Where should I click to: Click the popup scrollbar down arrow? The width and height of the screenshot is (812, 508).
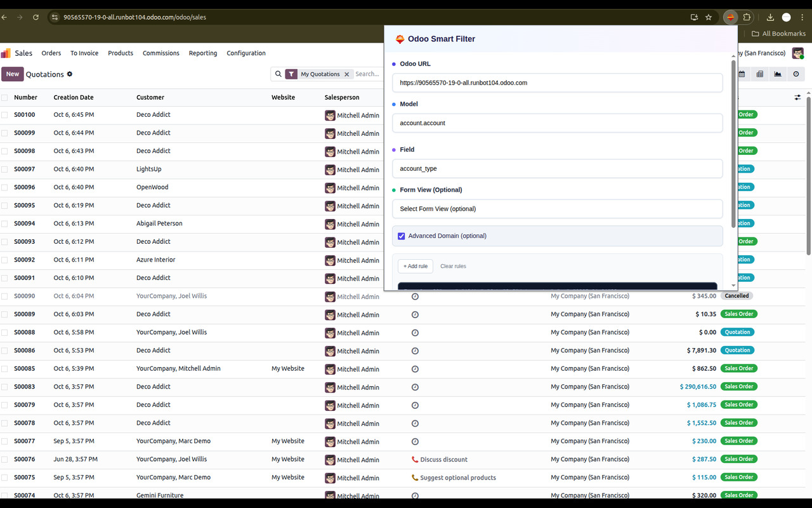click(734, 286)
